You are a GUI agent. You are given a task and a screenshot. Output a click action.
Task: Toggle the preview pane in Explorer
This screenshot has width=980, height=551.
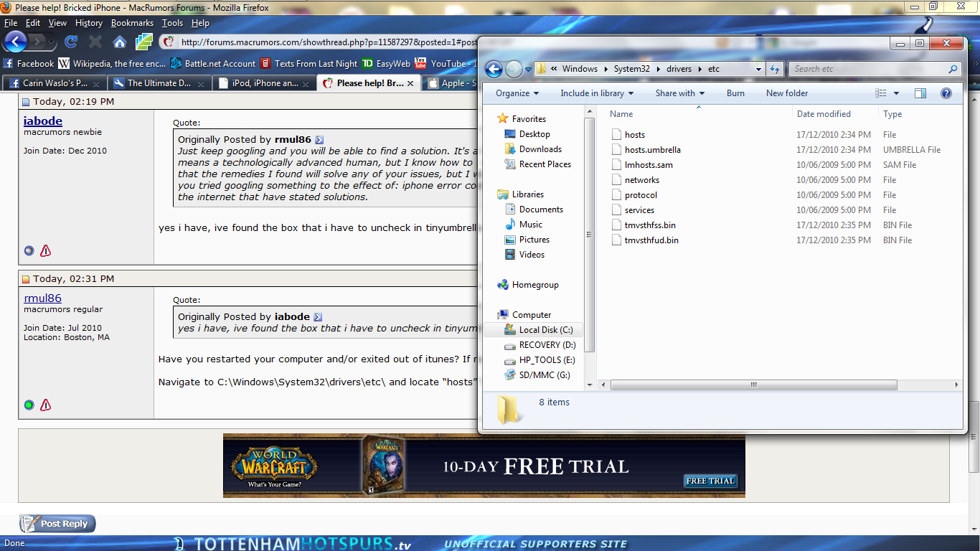click(x=920, y=93)
